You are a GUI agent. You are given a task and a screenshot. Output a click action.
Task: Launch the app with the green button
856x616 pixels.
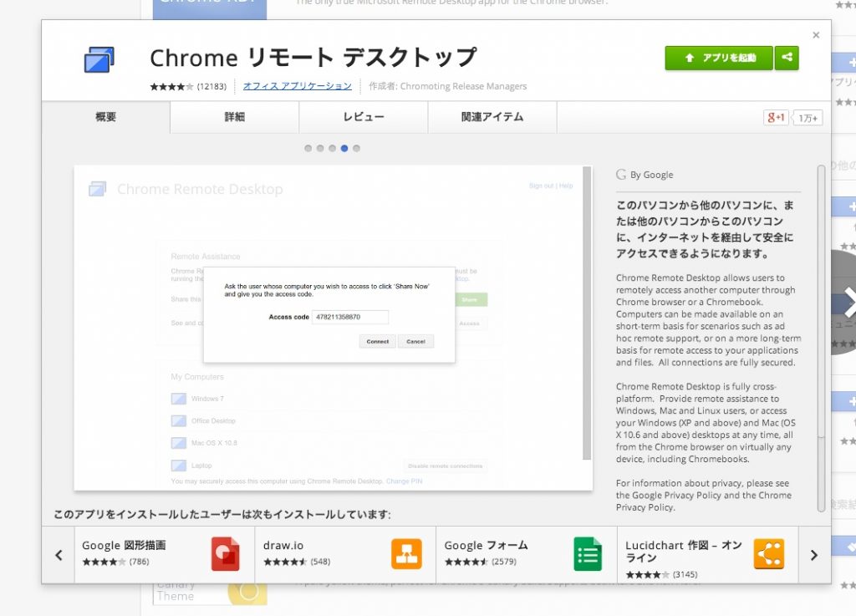718,58
